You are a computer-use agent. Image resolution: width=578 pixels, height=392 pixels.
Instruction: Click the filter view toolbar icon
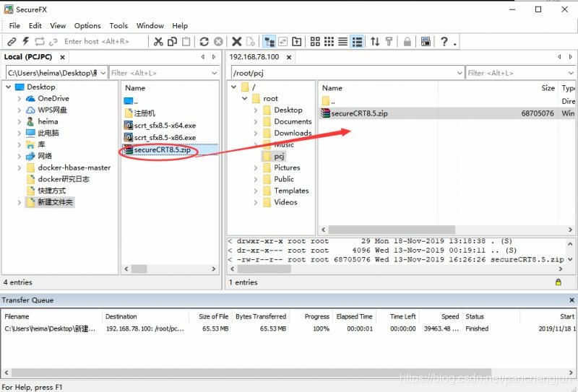click(x=389, y=42)
